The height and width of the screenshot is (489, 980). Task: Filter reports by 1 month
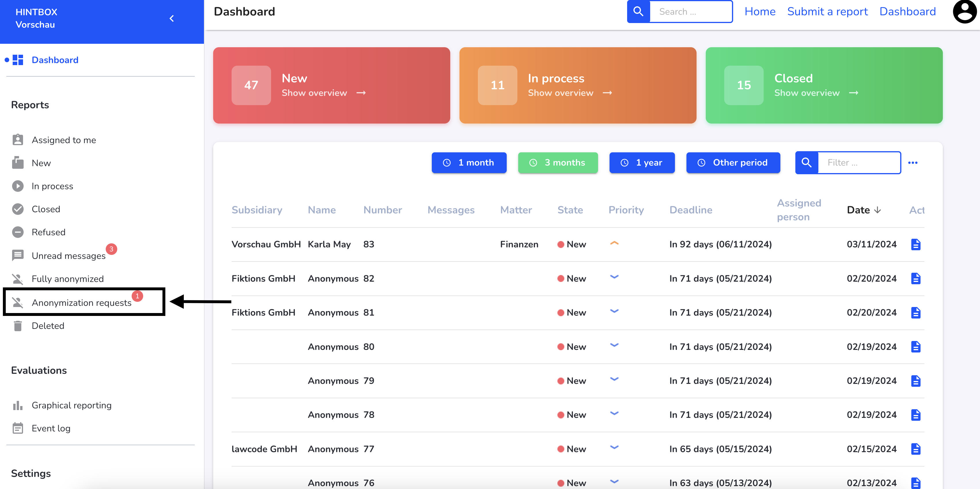469,163
